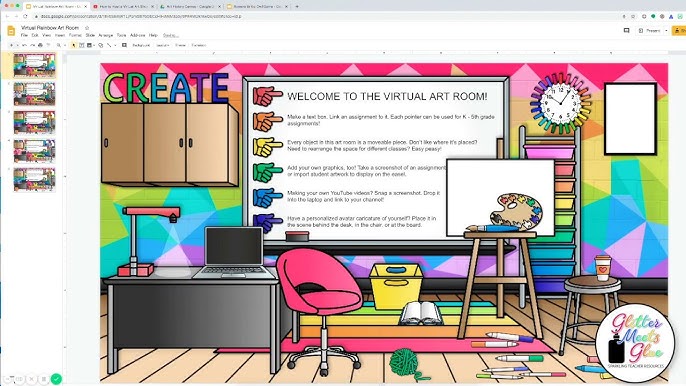Select the fourth slide thumbnail

pyautogui.click(x=34, y=151)
